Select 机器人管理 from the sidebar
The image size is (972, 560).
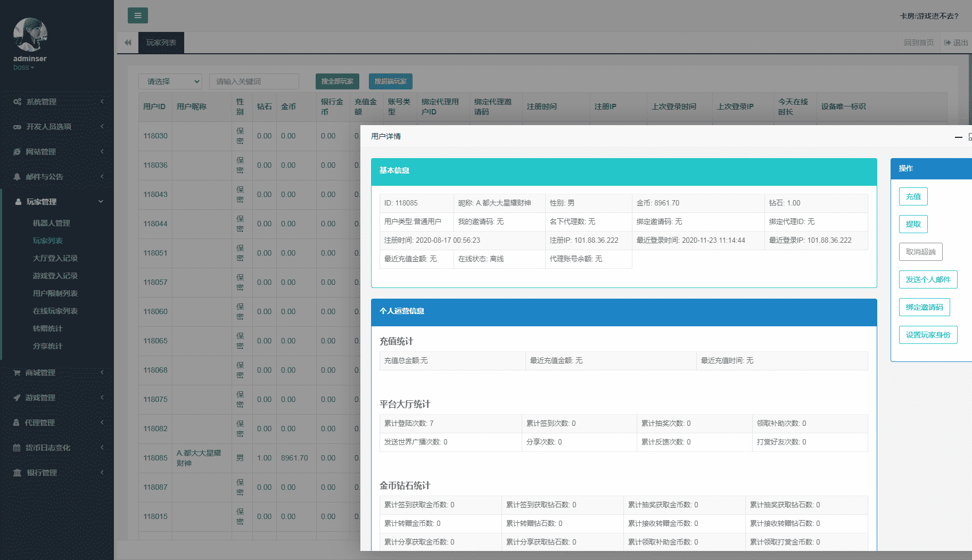(52, 223)
